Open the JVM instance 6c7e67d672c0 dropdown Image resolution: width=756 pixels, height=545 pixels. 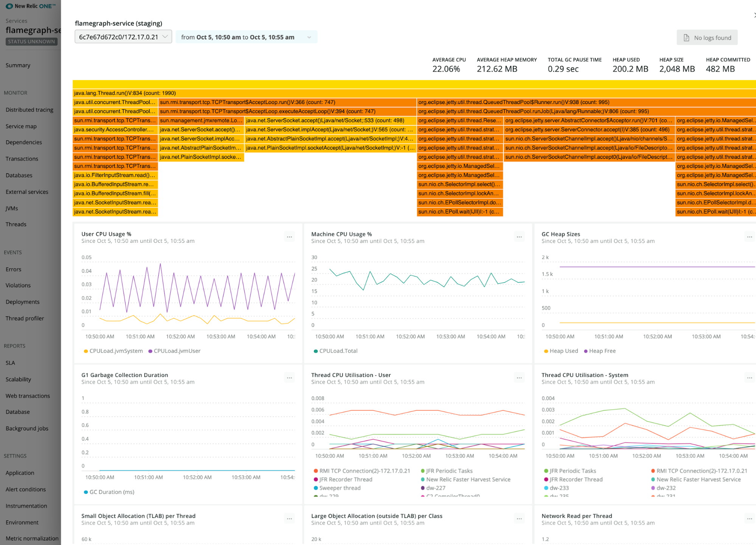[x=123, y=37]
